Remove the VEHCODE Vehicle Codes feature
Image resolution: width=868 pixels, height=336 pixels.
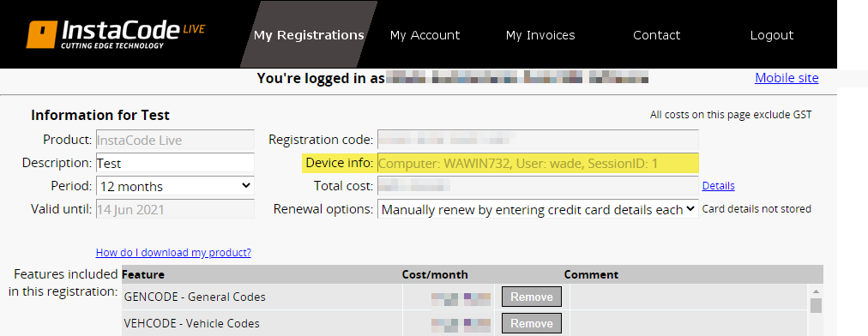532,323
